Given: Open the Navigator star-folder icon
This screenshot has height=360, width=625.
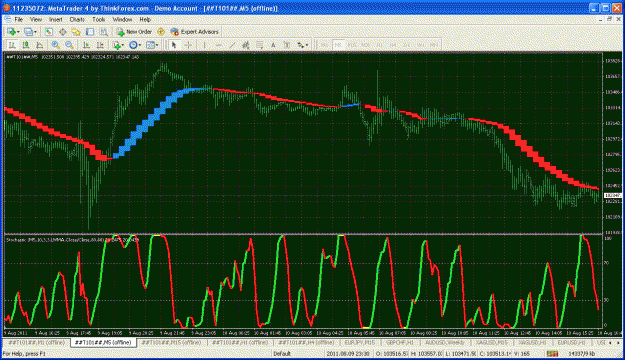Looking at the screenshot, I should [x=76, y=32].
